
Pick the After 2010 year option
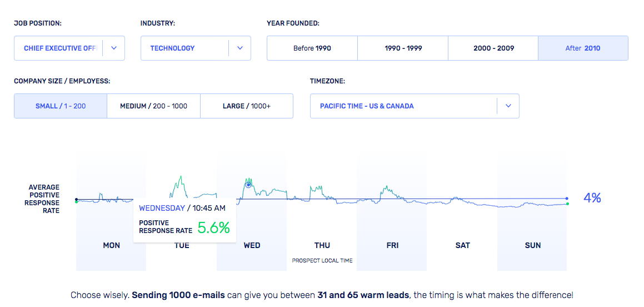(x=583, y=48)
